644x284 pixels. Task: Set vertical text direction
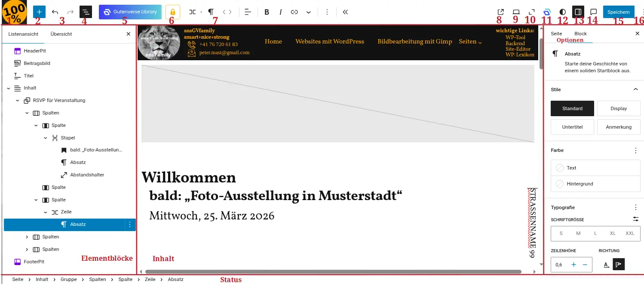[x=618, y=265]
